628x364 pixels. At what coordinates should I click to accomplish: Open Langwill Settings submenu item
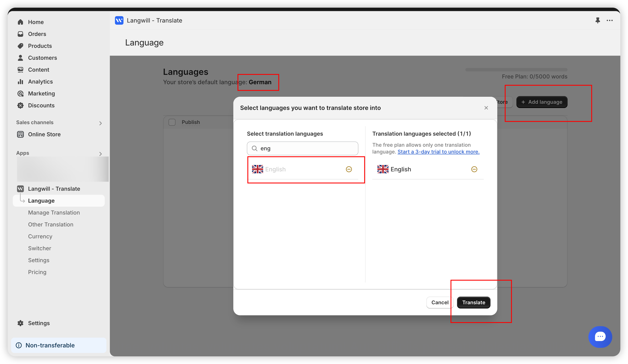click(x=39, y=260)
